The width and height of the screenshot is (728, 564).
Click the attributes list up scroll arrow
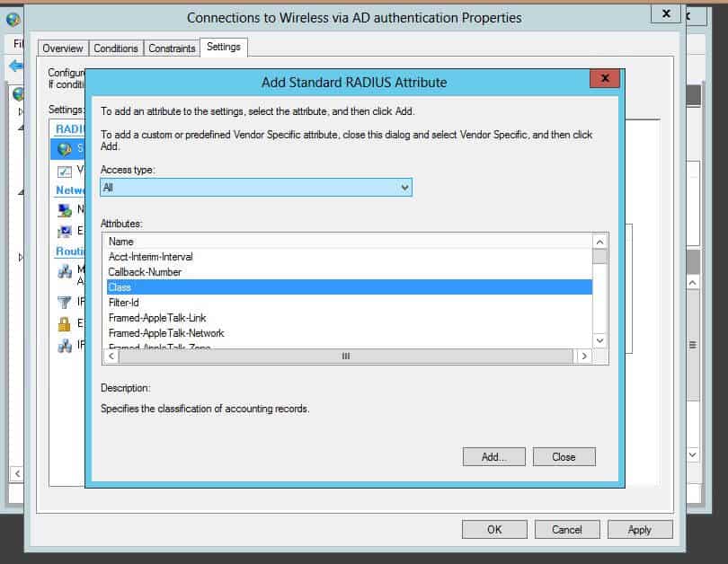(x=599, y=241)
